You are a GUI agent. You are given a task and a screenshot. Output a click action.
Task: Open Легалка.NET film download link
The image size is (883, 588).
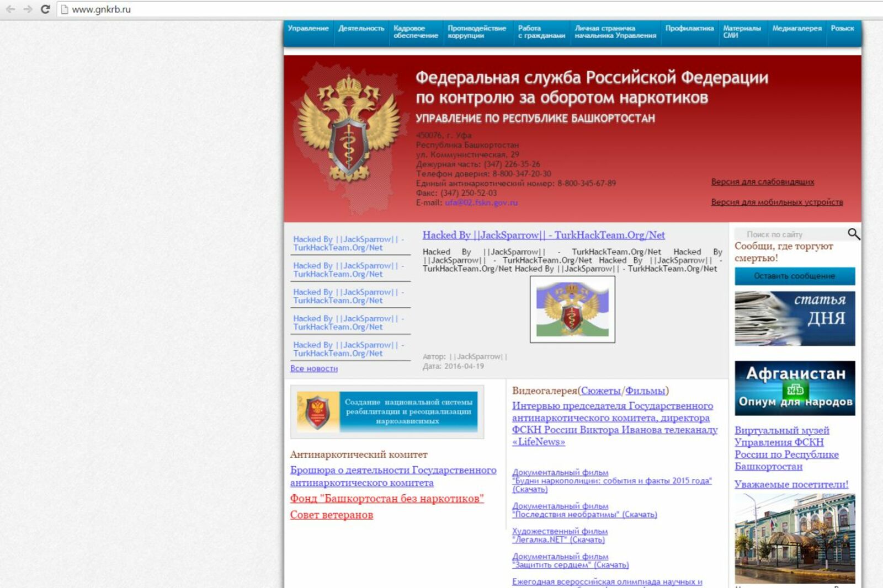560,536
